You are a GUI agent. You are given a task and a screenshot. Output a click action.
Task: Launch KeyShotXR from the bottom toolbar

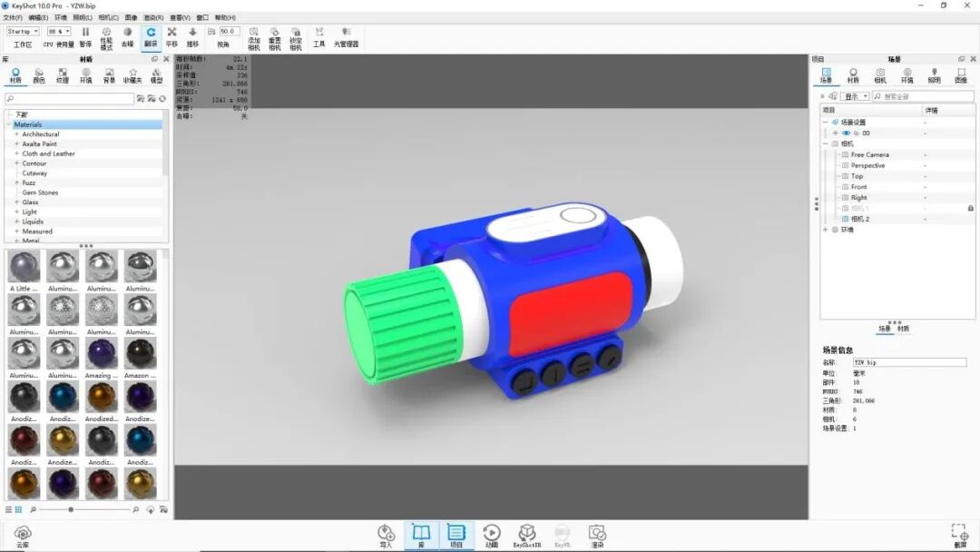click(527, 533)
